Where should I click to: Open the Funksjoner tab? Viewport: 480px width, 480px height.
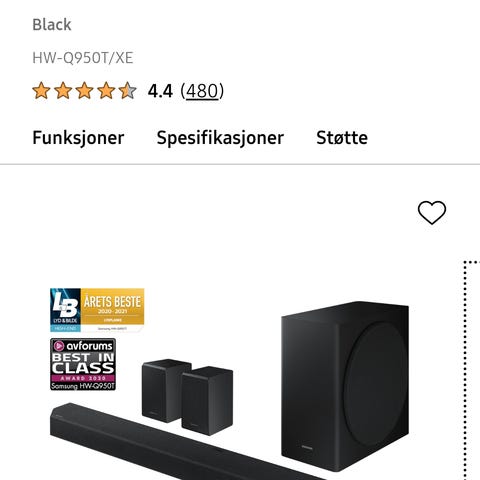tap(78, 137)
